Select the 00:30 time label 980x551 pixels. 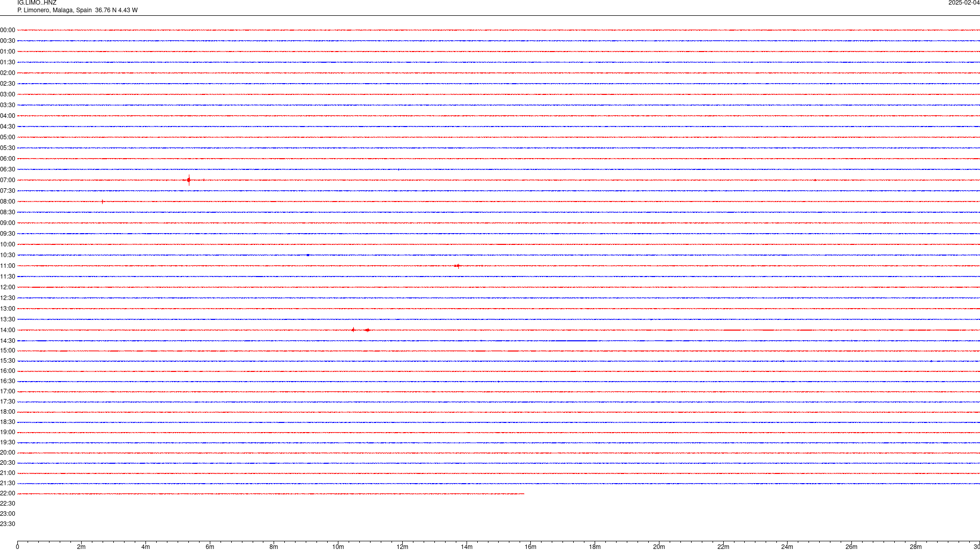(8, 41)
